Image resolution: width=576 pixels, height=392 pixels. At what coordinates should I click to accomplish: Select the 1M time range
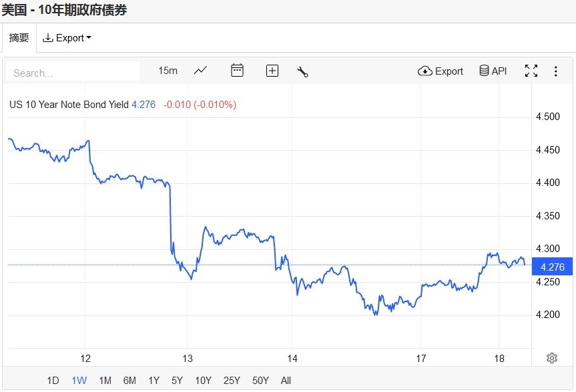105,381
